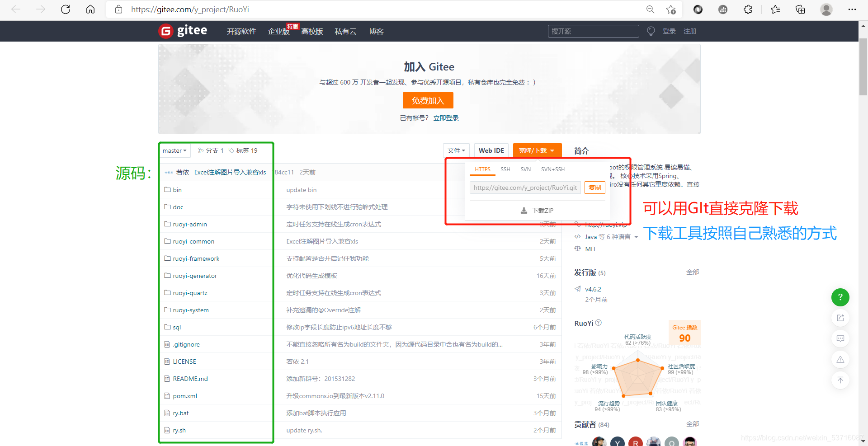Viewport: 868px width, 446px height.
Task: Click the MIT license link
Action: point(590,249)
